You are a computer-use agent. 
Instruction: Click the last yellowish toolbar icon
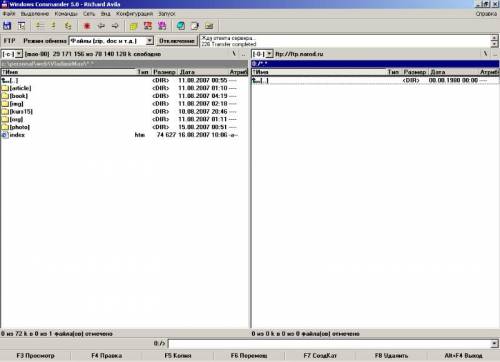click(x=209, y=26)
